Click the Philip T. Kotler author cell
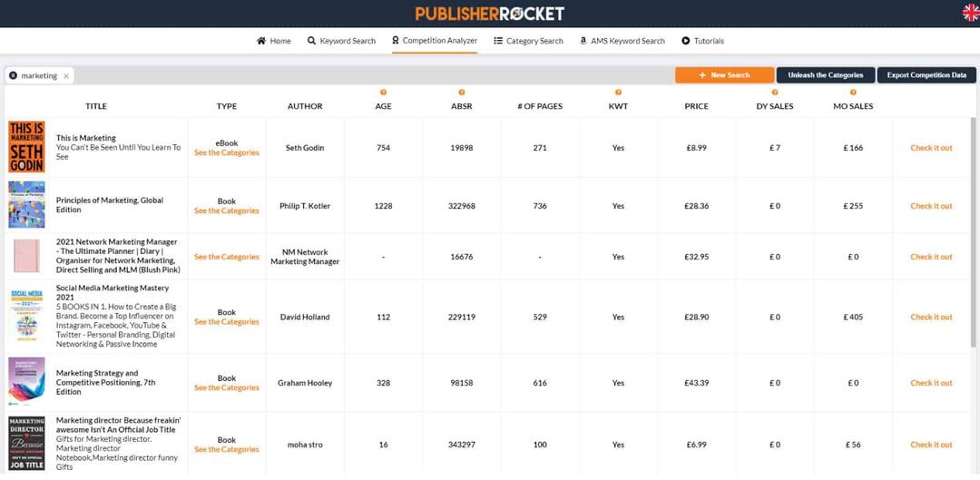This screenshot has height=480, width=980. coord(305,206)
